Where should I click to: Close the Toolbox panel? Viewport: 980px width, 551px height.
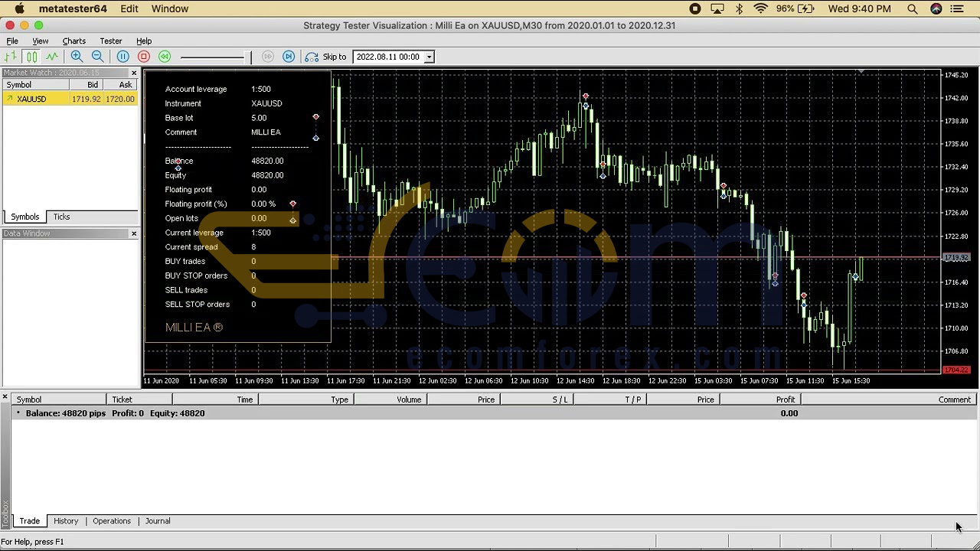[x=5, y=396]
